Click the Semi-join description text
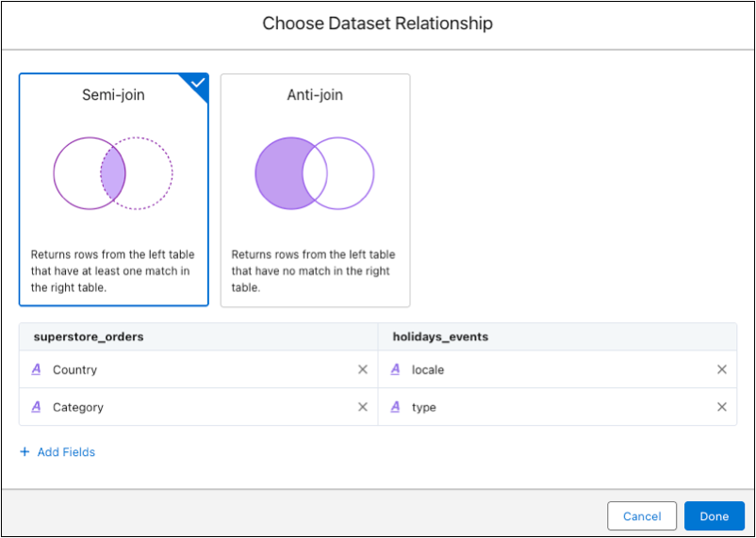The width and height of the screenshot is (756, 538). 113,271
